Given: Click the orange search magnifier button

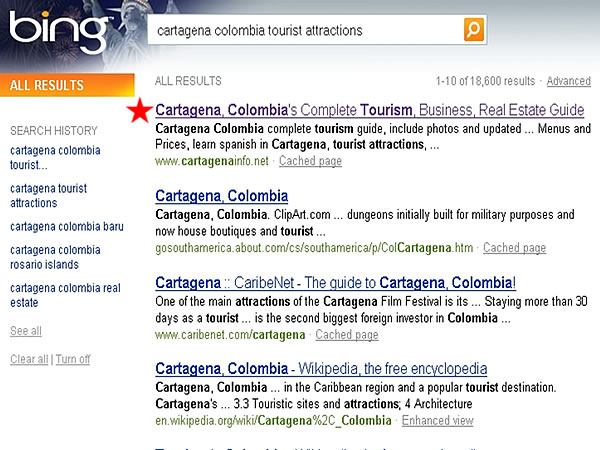Looking at the screenshot, I should (474, 30).
